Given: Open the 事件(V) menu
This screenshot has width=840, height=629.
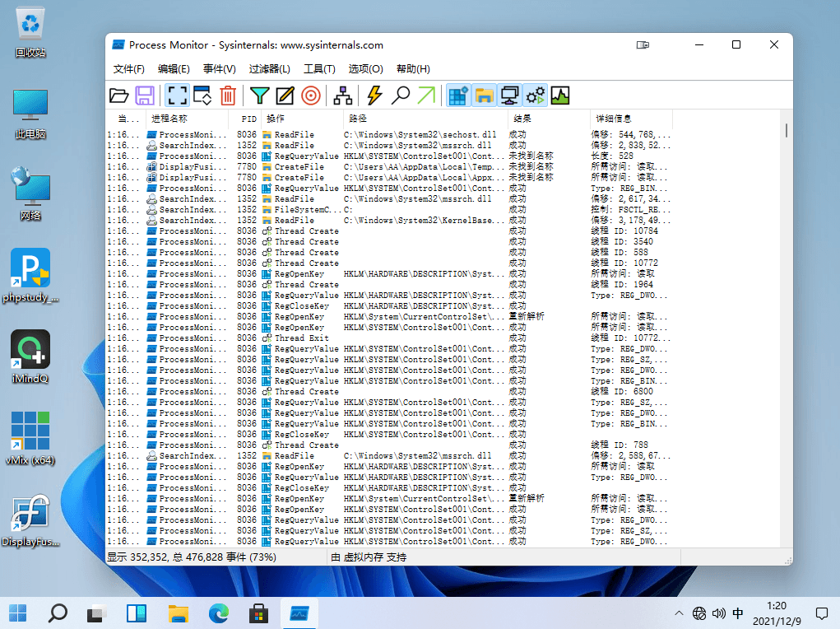Looking at the screenshot, I should [219, 68].
